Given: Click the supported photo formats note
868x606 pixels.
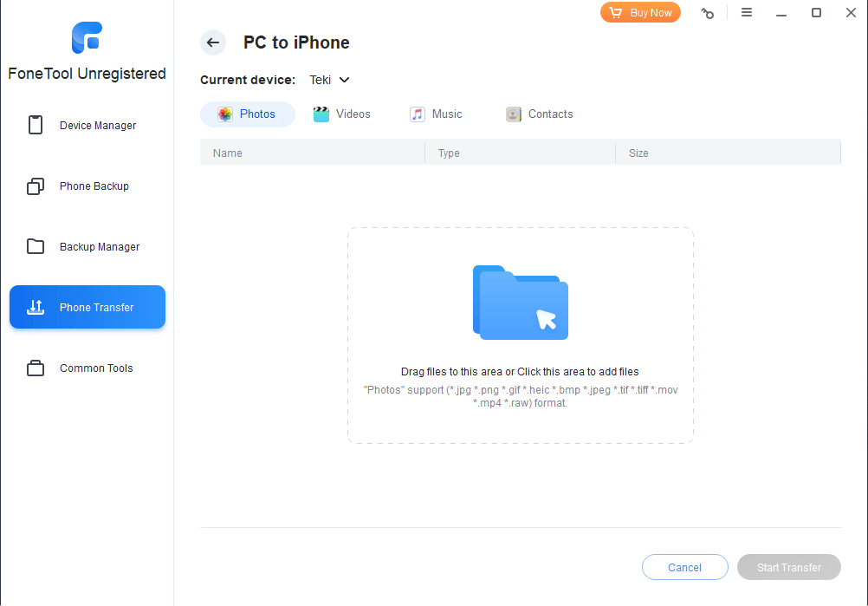Looking at the screenshot, I should pos(521,396).
